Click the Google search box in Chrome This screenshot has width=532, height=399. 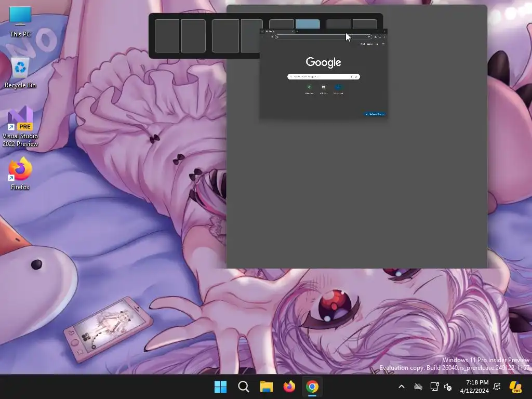coord(324,77)
